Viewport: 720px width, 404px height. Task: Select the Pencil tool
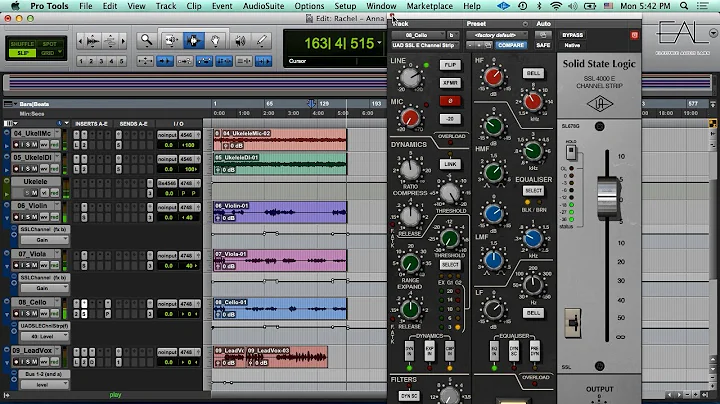[x=262, y=41]
